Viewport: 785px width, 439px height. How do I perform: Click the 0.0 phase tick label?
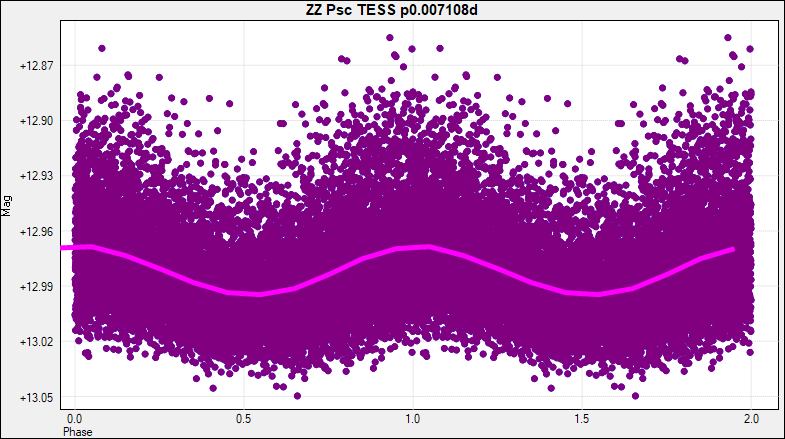75,418
